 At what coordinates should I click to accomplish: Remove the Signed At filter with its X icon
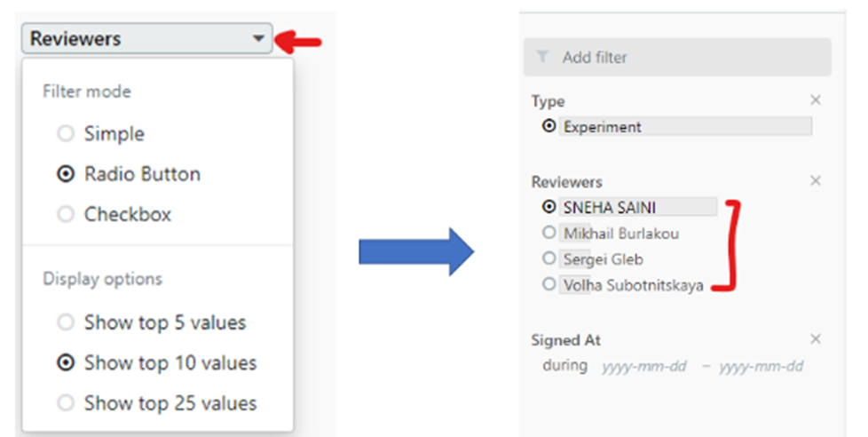click(815, 339)
